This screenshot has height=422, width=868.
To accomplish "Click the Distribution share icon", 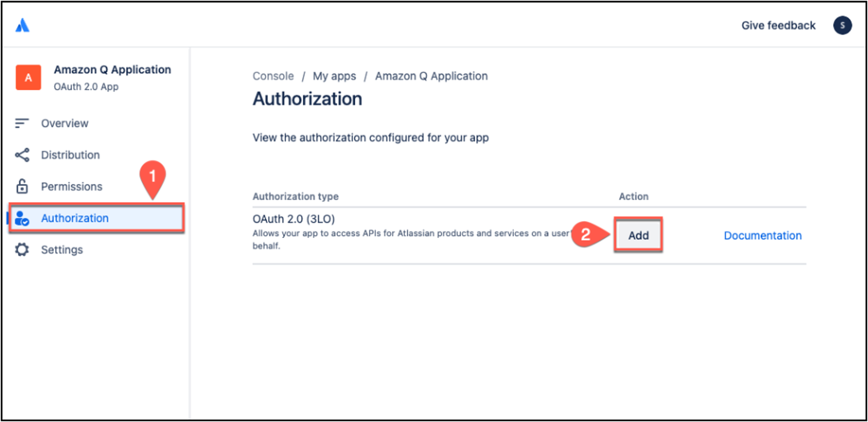I will click(22, 155).
